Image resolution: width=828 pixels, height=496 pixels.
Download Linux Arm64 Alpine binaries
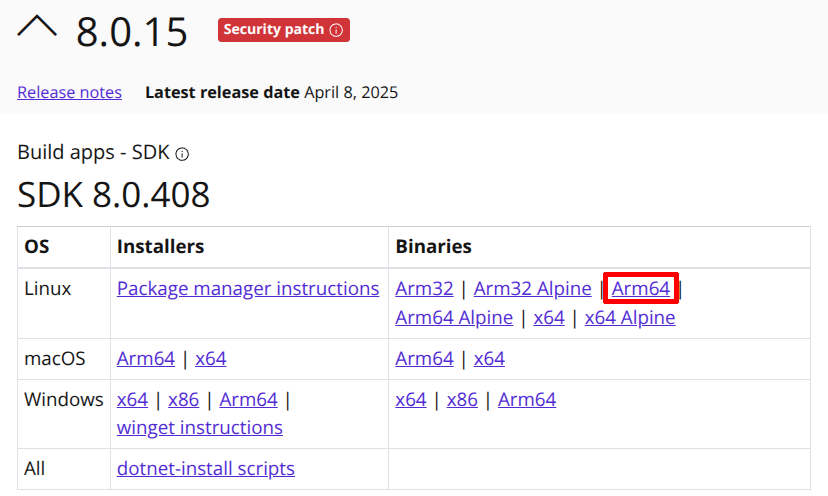click(454, 318)
